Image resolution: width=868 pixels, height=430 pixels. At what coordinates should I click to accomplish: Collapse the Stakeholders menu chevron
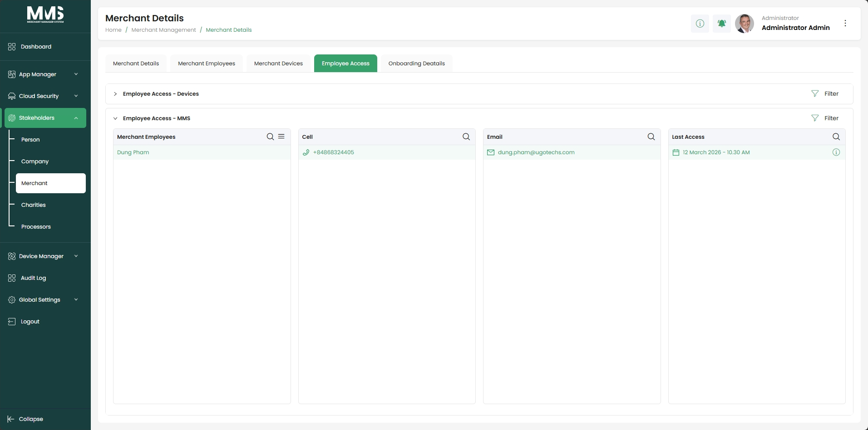pyautogui.click(x=76, y=118)
